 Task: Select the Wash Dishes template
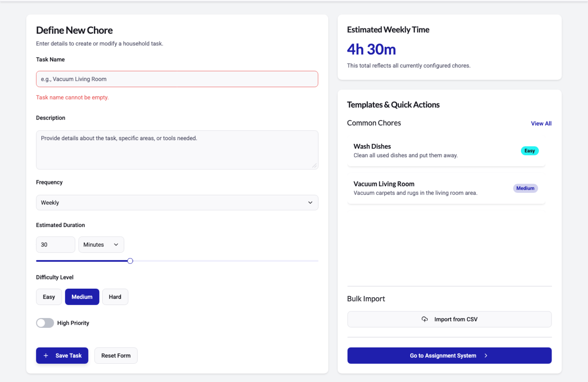coord(429,151)
